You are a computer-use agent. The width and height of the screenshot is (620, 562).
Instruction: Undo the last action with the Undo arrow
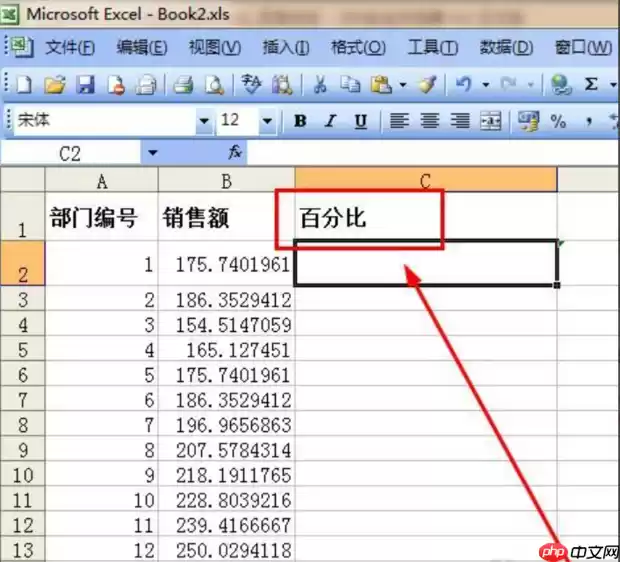pos(464,84)
